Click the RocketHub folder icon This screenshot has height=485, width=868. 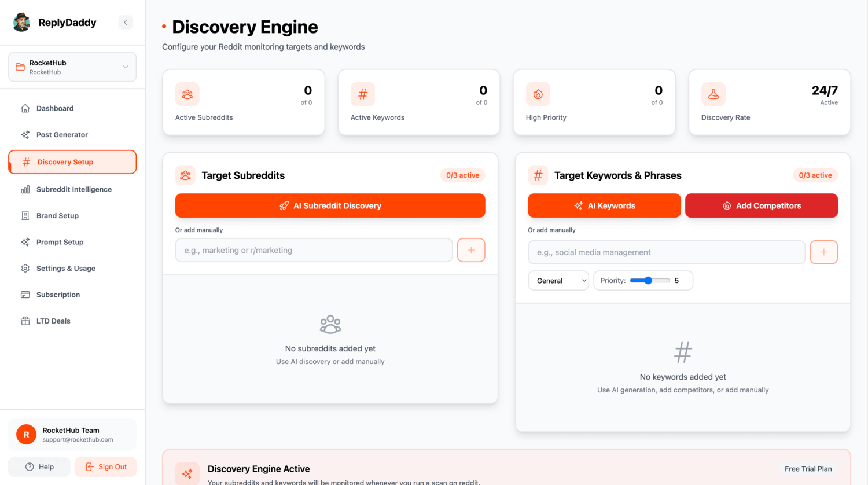click(20, 67)
